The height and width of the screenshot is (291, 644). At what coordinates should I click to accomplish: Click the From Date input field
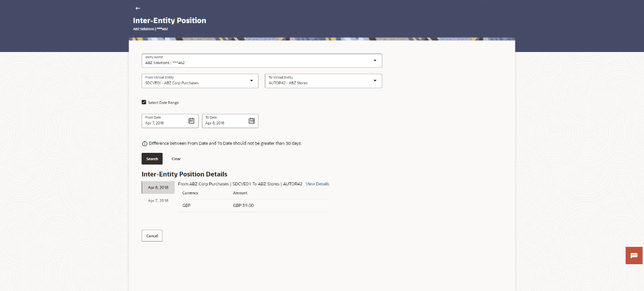pyautogui.click(x=170, y=121)
